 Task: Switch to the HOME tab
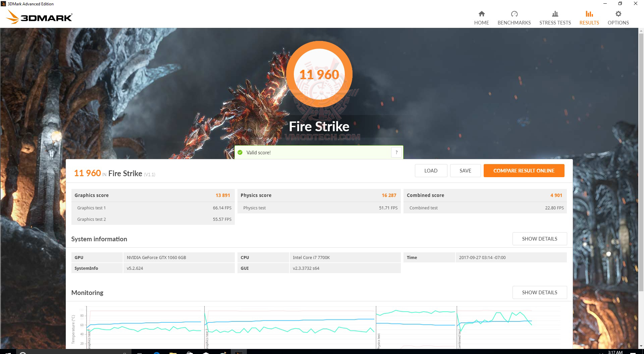click(481, 16)
